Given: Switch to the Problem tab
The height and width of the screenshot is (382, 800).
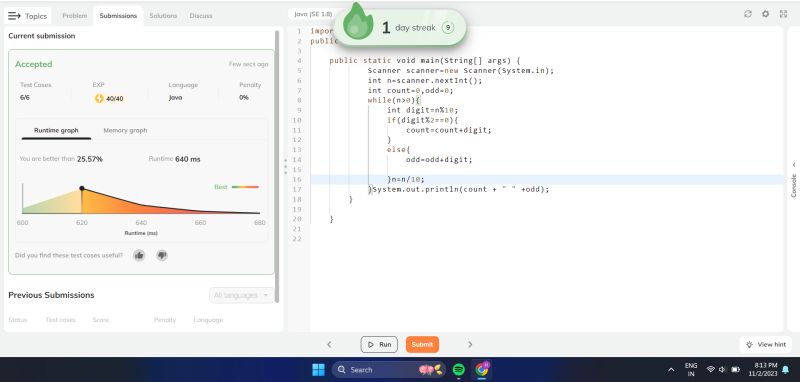Looking at the screenshot, I should 74,16.
